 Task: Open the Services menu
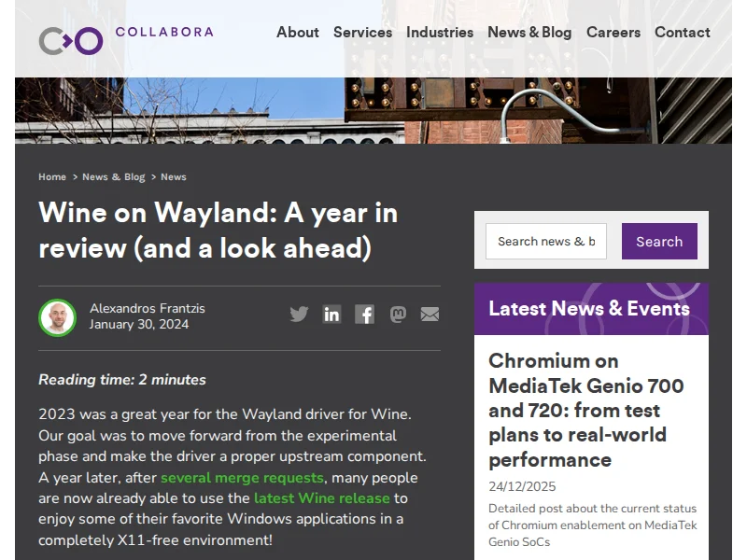click(362, 32)
